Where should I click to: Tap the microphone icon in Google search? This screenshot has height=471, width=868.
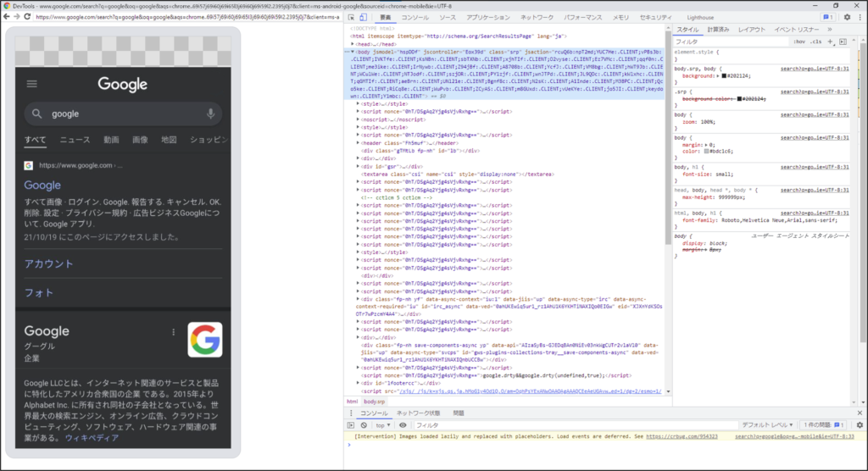point(210,114)
